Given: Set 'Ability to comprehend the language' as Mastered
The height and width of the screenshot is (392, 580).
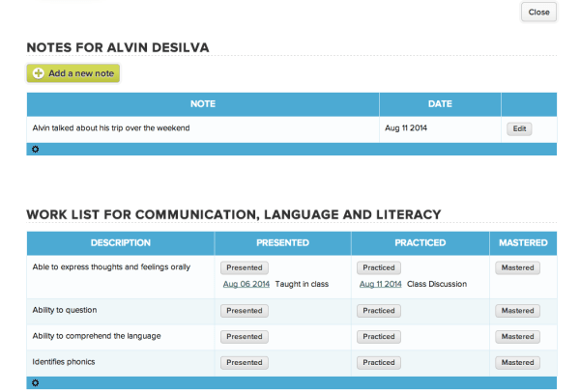Looking at the screenshot, I should pos(517,337).
